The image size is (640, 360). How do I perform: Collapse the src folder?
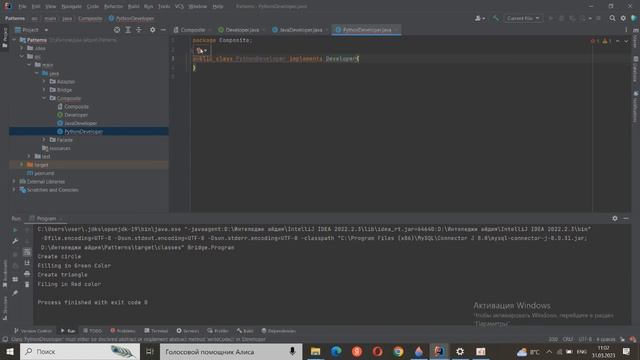click(x=22, y=57)
